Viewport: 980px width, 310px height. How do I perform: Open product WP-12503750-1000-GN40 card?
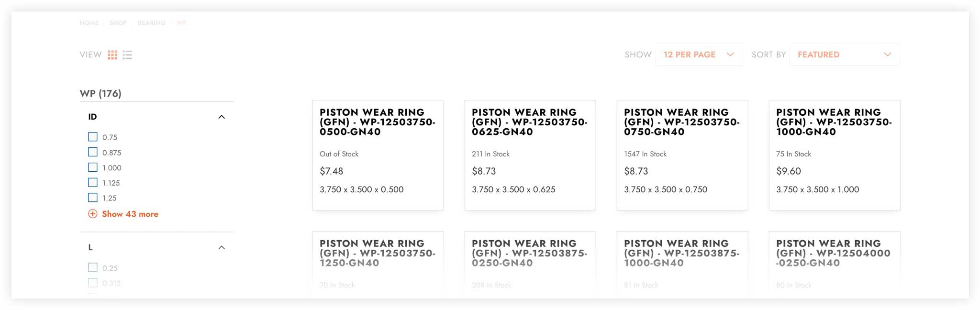835,155
